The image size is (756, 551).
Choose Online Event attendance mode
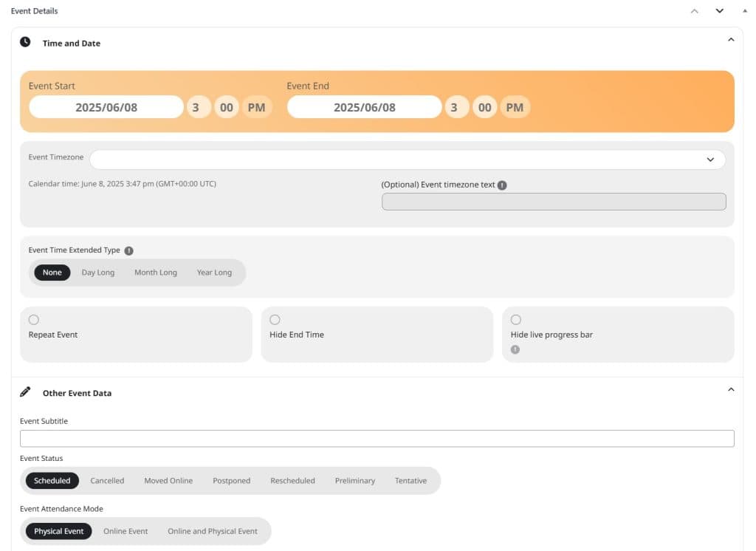(x=126, y=532)
